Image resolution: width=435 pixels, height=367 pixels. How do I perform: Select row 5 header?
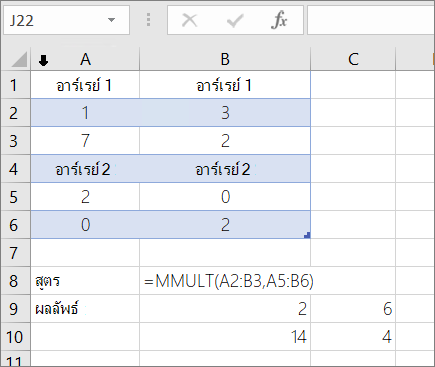coord(15,197)
